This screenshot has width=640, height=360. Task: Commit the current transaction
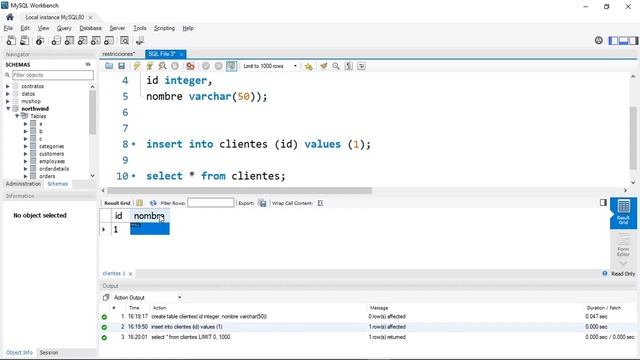[206, 66]
